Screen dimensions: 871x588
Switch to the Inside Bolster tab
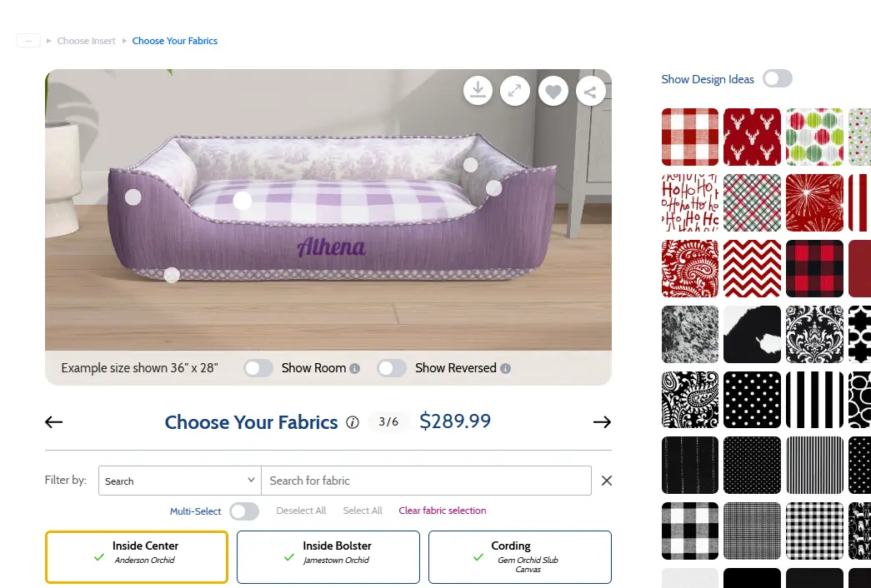coord(328,557)
